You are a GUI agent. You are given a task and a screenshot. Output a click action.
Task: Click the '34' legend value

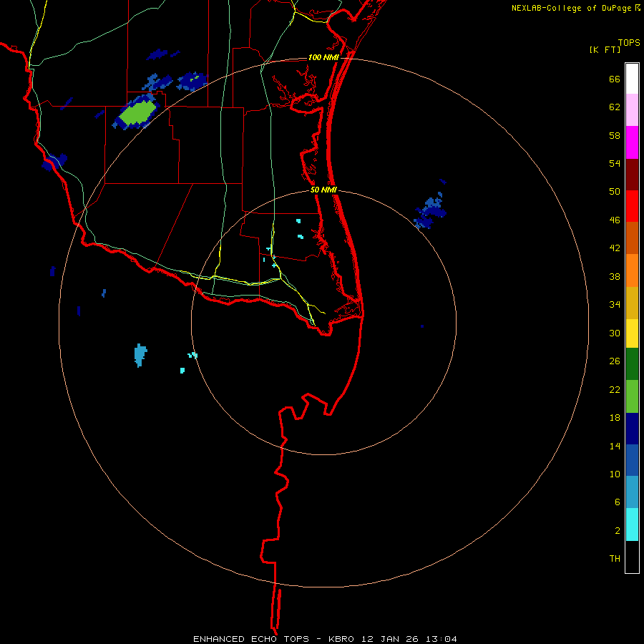pos(615,305)
